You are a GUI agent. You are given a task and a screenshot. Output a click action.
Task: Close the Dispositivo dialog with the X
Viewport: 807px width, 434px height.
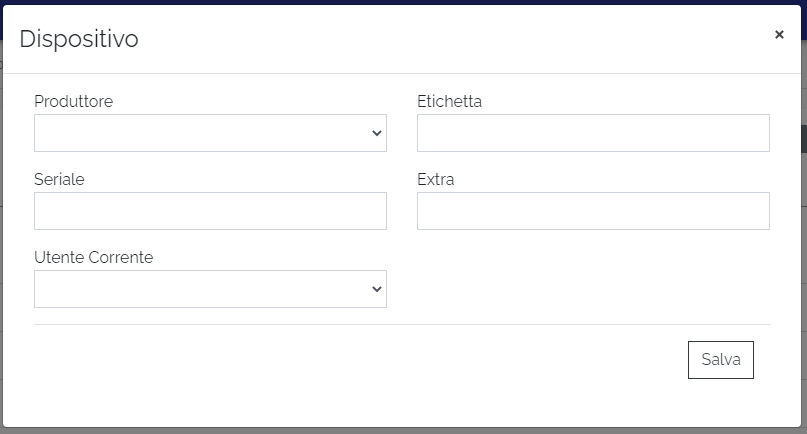point(779,35)
